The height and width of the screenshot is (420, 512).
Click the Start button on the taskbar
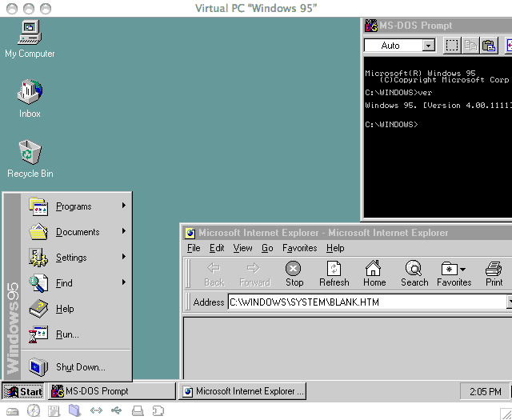click(x=23, y=391)
